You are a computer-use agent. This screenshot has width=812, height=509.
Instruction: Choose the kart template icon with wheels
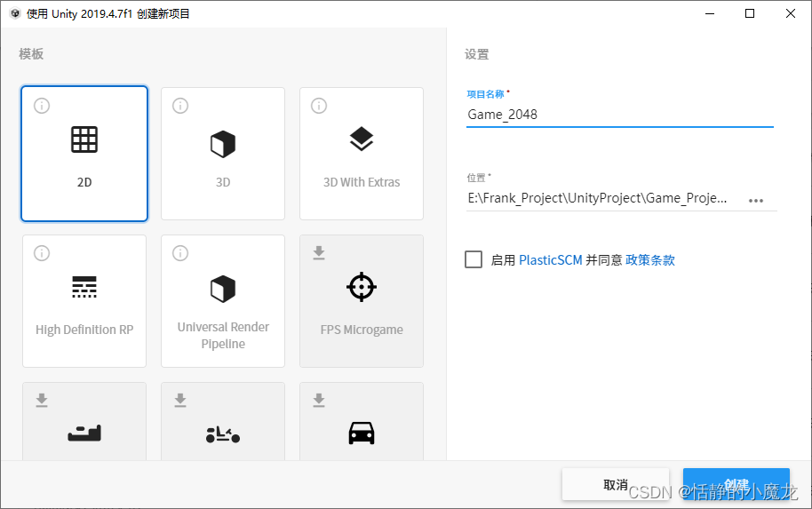[223, 434]
